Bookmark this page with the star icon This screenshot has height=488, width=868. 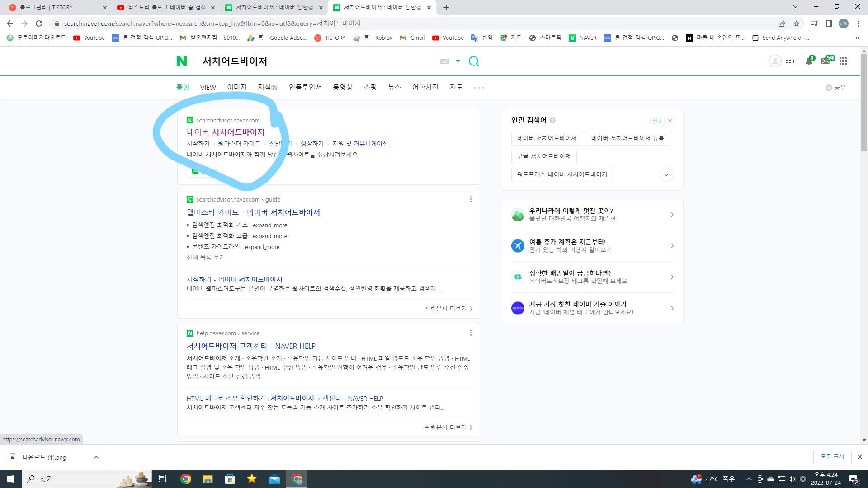click(797, 23)
